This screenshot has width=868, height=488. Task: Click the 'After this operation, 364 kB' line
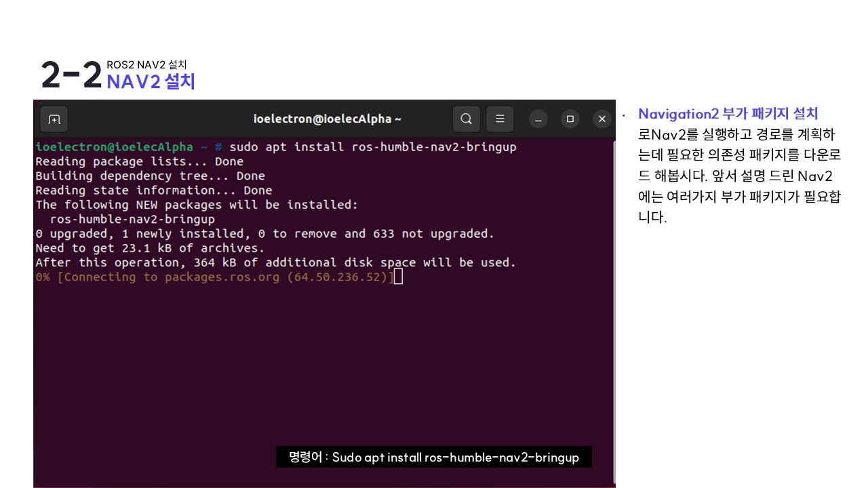click(275, 262)
